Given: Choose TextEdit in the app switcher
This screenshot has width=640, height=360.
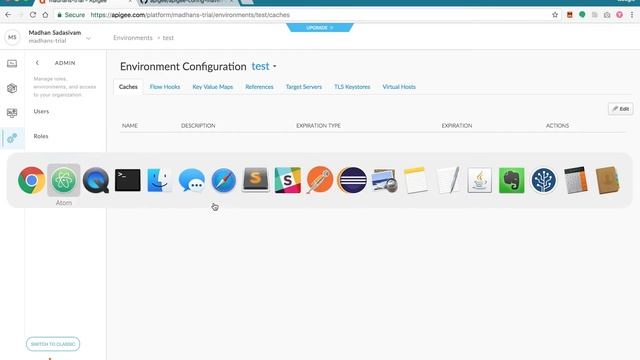Looking at the screenshot, I should [x=448, y=180].
